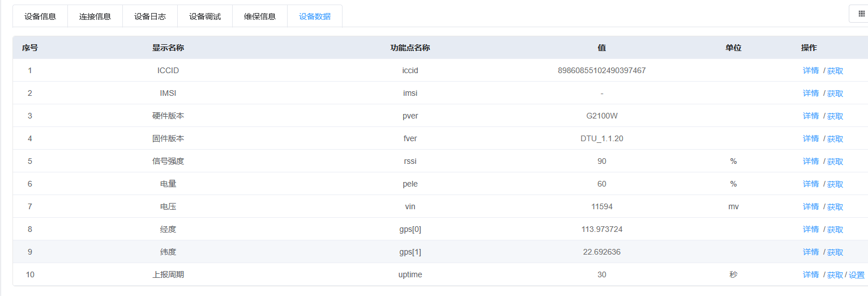Click the G2100W hardware version value
The width and height of the screenshot is (868, 296).
602,116
